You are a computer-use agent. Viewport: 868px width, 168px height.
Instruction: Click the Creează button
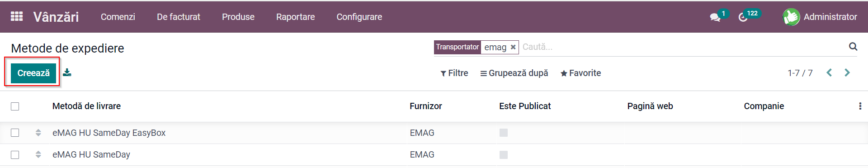[x=33, y=73]
